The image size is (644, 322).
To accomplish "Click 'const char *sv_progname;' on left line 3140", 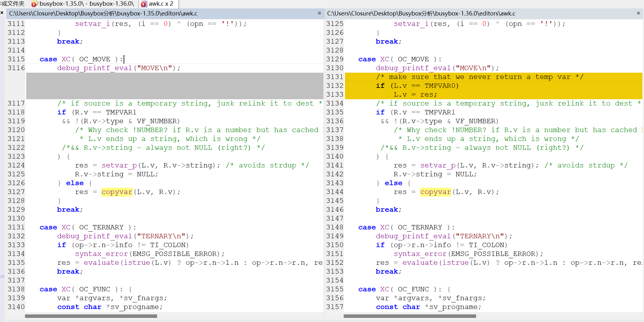I will tap(110, 307).
